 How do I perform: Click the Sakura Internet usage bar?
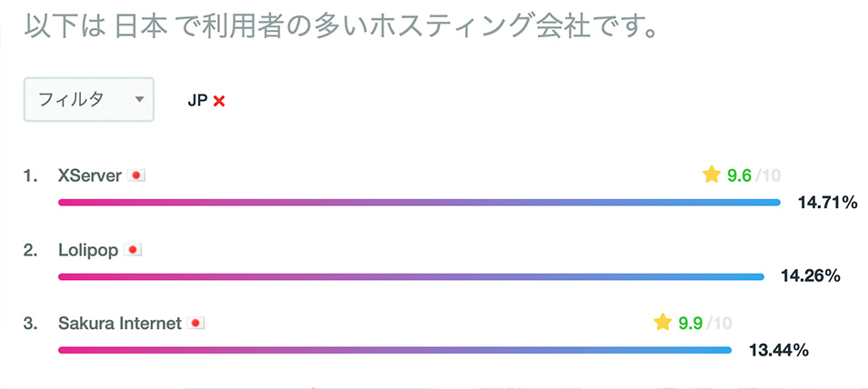(x=394, y=350)
